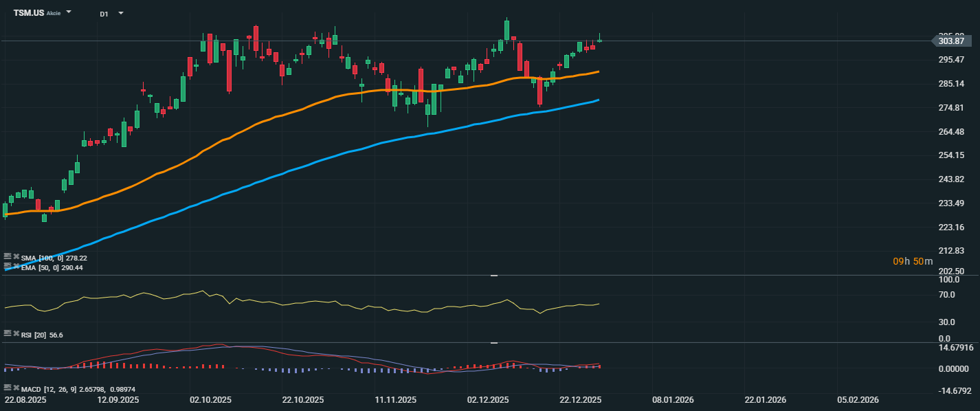Open the D1 timeframe dropdown
Screen dimensions: 980x411
pos(121,13)
